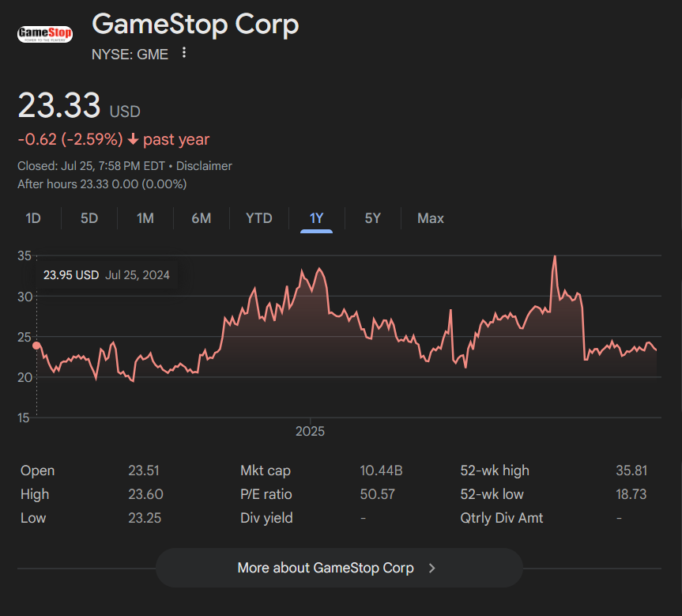Click the After hours 23.33 line

[102, 184]
